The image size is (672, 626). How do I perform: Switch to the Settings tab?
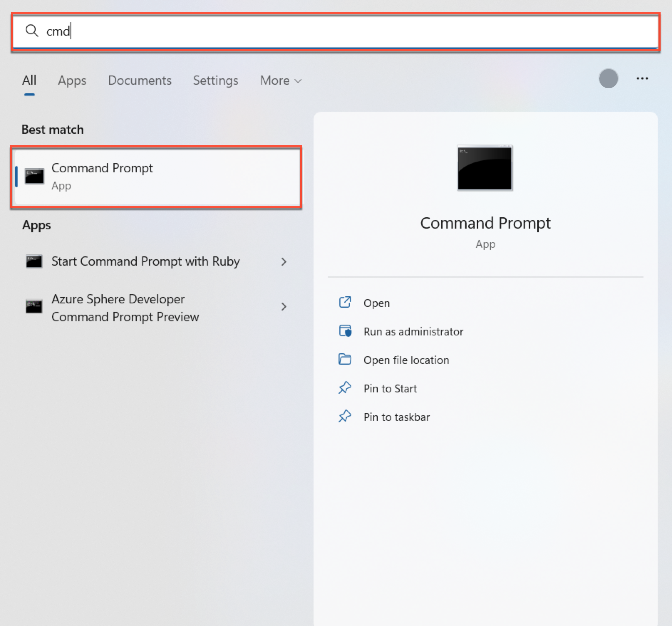[x=216, y=80]
